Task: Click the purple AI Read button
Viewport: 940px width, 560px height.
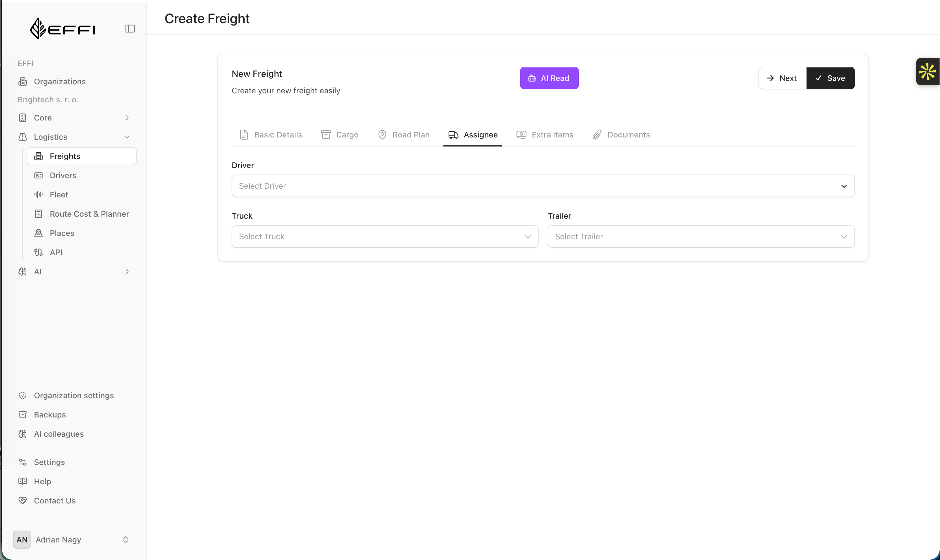Action: [549, 78]
